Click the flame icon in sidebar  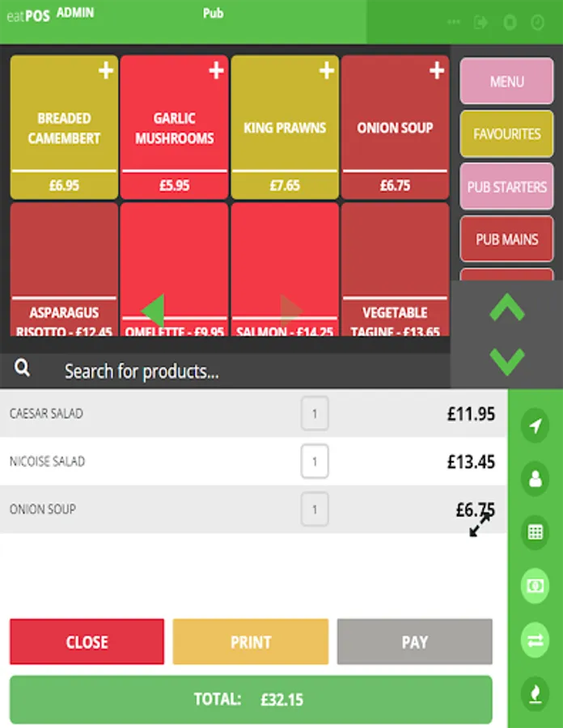pyautogui.click(x=535, y=694)
